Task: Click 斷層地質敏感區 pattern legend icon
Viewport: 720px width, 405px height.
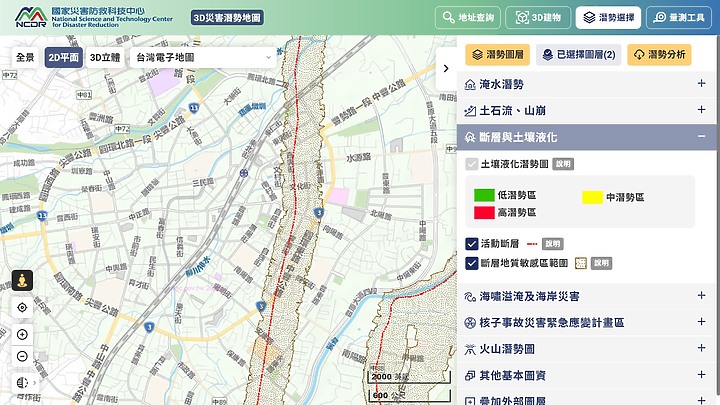Action: click(581, 263)
